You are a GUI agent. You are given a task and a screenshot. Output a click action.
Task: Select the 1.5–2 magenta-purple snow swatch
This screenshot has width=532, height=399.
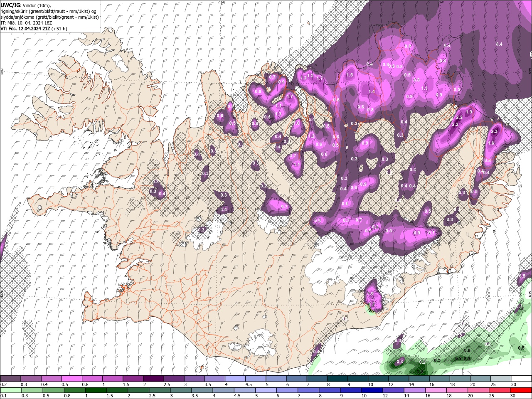point(133,379)
